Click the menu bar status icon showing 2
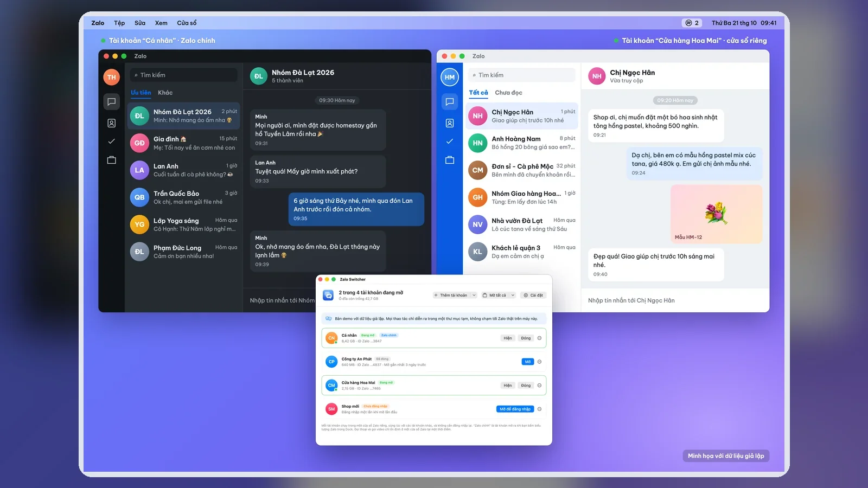The width and height of the screenshot is (868, 488). pyautogui.click(x=692, y=23)
